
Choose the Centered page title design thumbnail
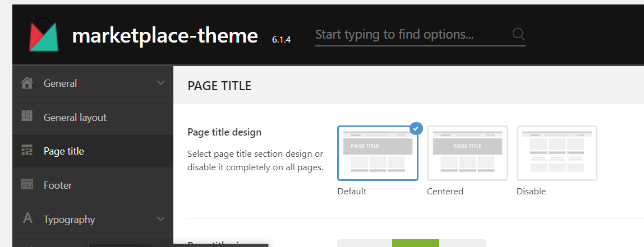pyautogui.click(x=467, y=153)
